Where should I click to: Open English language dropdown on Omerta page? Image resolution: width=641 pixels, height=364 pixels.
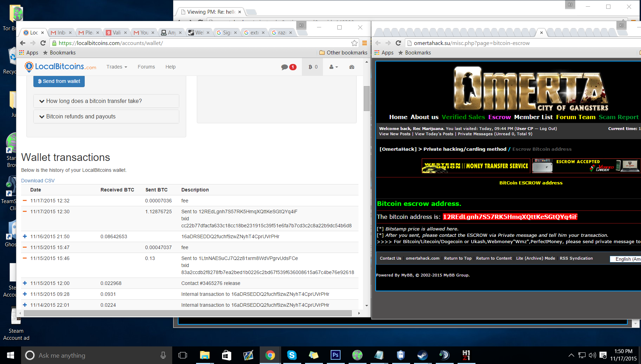[626, 259]
